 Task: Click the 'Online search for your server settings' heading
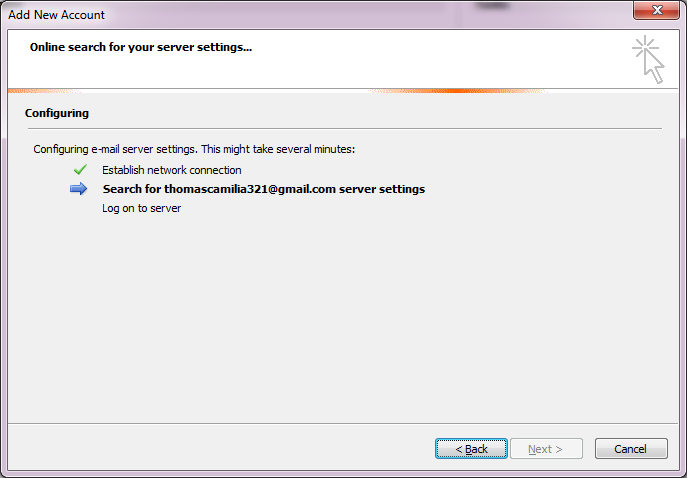[140, 47]
